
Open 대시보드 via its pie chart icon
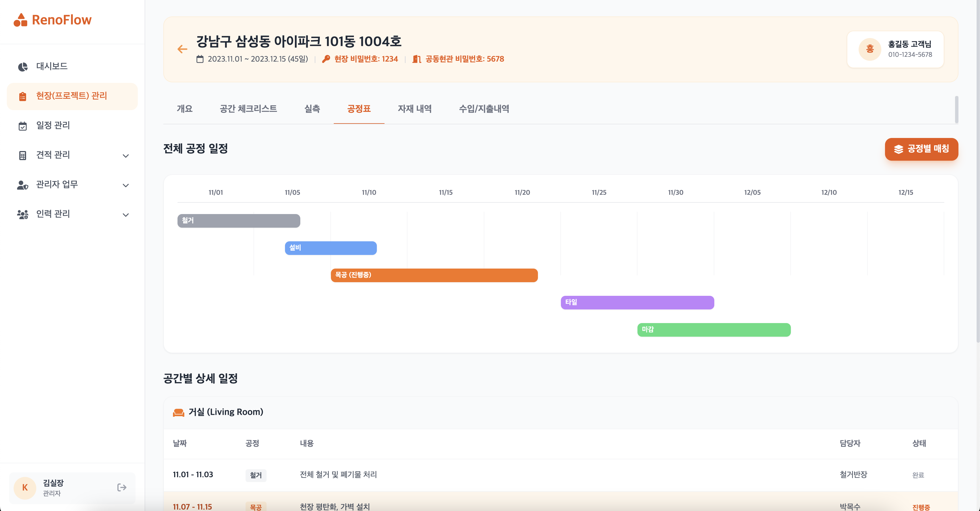pyautogui.click(x=23, y=67)
